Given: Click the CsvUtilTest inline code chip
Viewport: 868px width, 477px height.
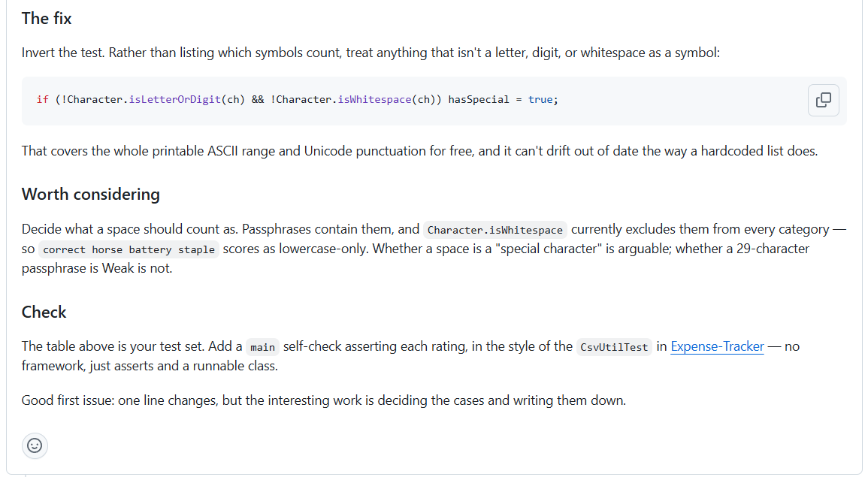Looking at the screenshot, I should click(614, 347).
